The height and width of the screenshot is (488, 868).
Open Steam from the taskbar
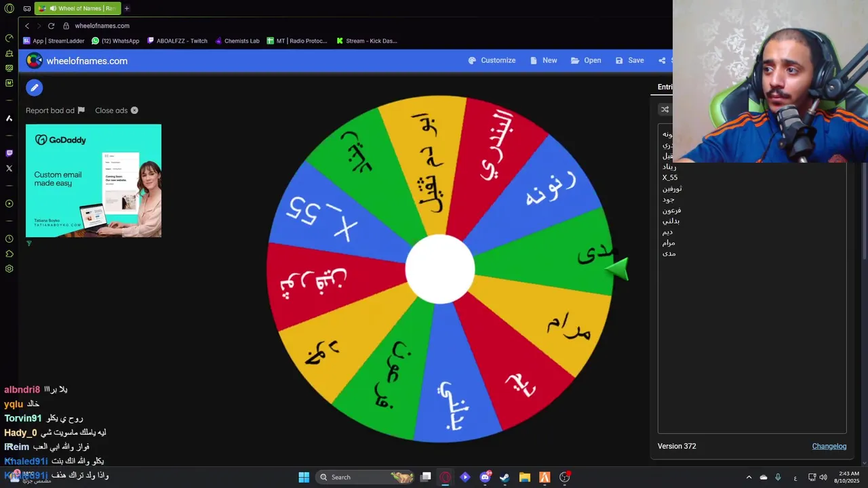505,477
